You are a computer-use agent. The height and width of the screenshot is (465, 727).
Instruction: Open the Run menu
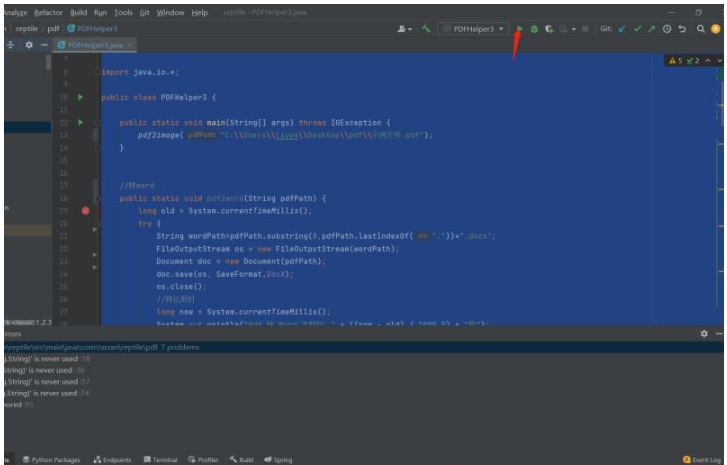pyautogui.click(x=100, y=13)
